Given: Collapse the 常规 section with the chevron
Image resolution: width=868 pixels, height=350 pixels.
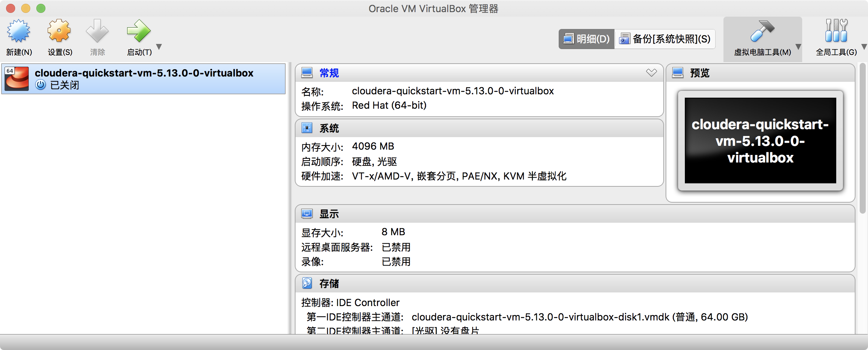Looking at the screenshot, I should (651, 73).
